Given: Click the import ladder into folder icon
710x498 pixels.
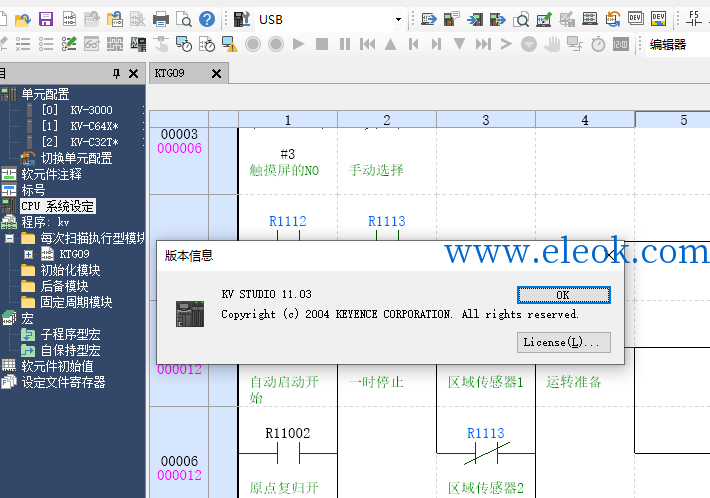Looking at the screenshot, I should pos(115,19).
